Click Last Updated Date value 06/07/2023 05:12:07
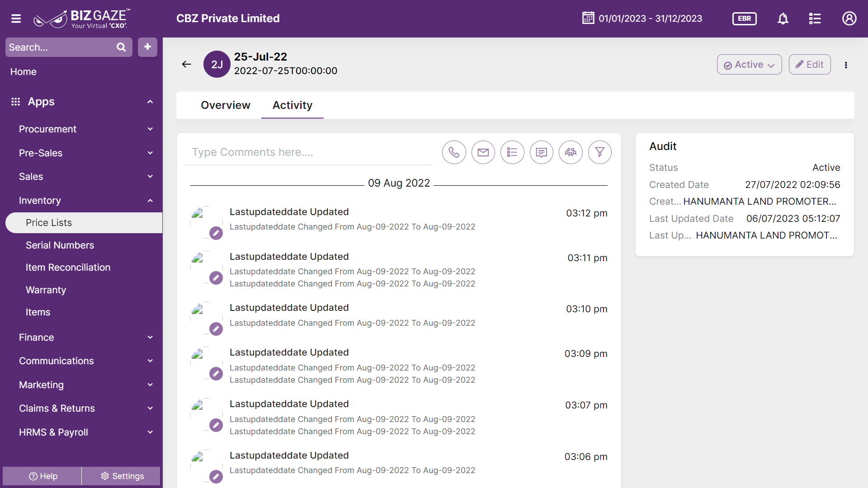 coord(793,219)
